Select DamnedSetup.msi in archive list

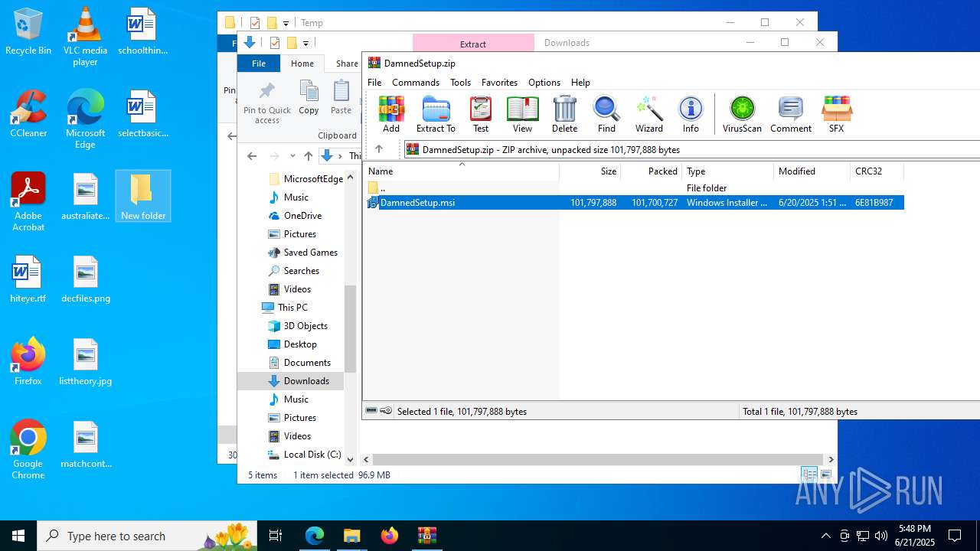pos(634,203)
